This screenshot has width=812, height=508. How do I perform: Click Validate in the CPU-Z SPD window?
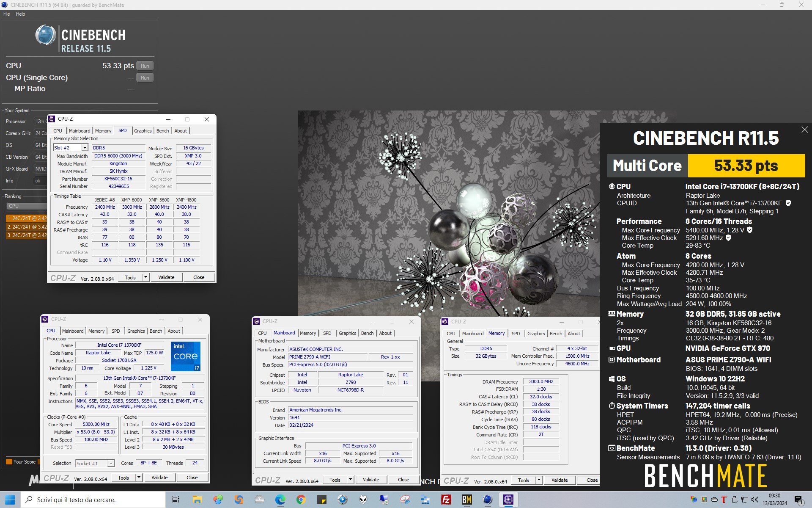pos(166,277)
